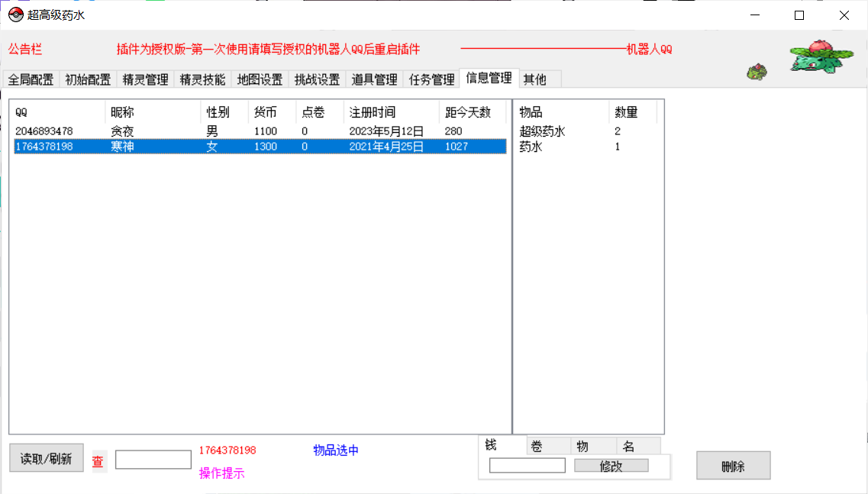Click the red 查 search label

[98, 461]
